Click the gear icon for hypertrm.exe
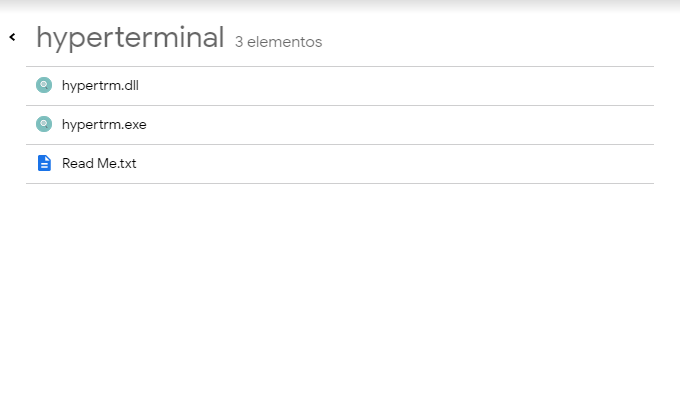680x416 pixels. (43, 124)
